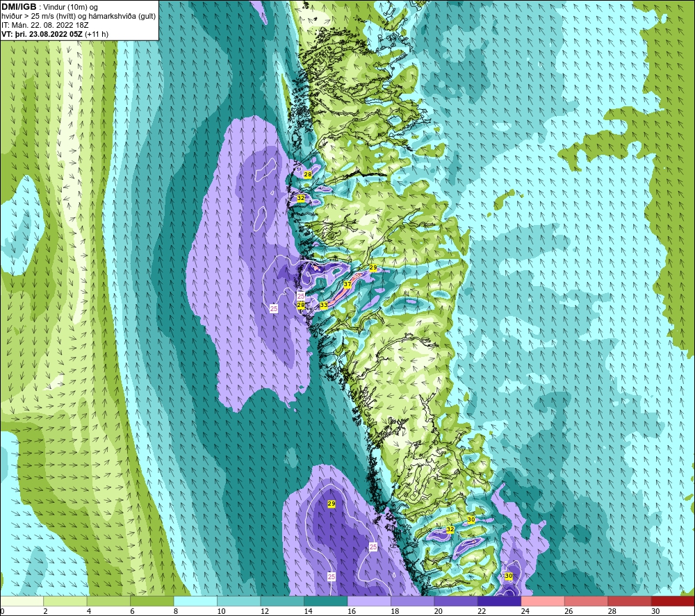This screenshot has height=616, width=695.
Task: Click the 24–26 m/s pink legend swatch
Action: coord(543,601)
